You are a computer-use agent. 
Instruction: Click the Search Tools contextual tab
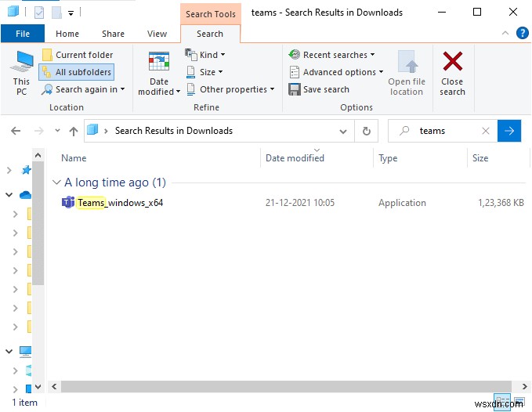(210, 14)
